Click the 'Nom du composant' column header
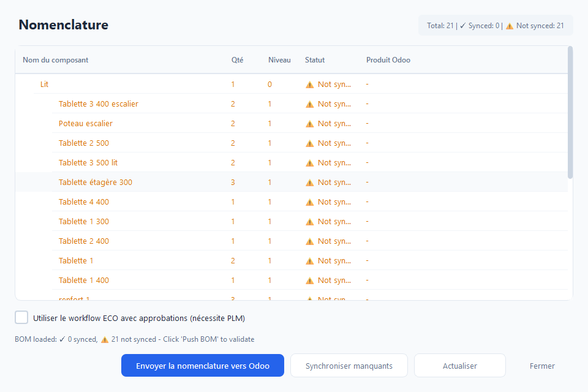This screenshot has width=588, height=392. (x=56, y=60)
